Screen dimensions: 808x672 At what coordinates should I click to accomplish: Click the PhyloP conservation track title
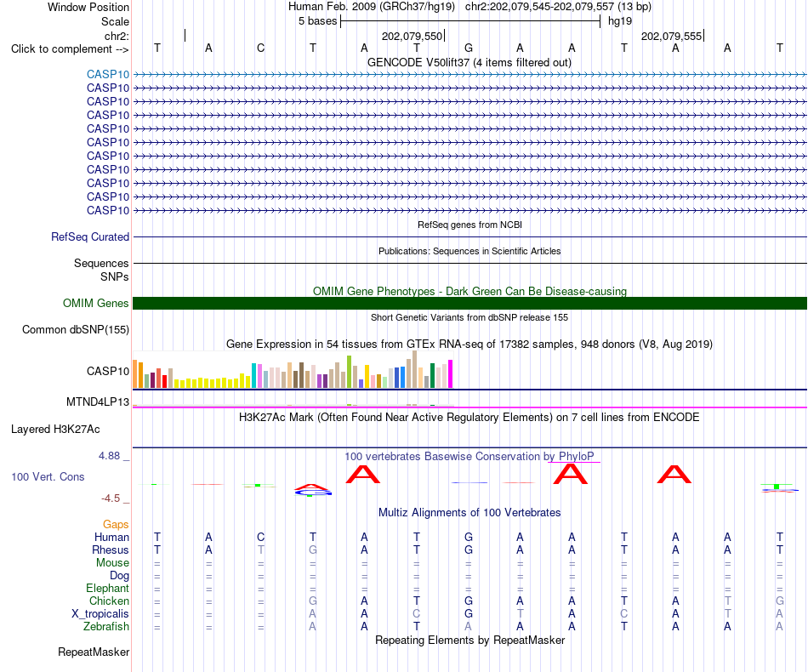pyautogui.click(x=469, y=457)
